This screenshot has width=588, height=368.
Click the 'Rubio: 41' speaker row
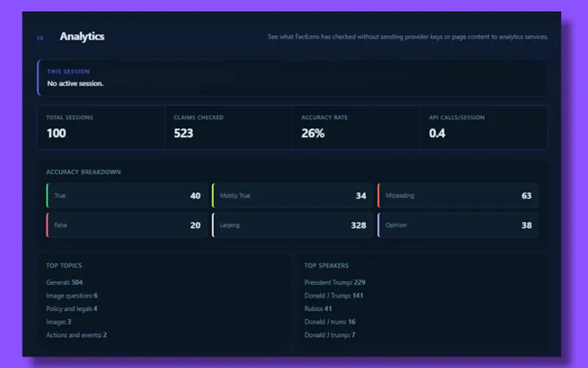[x=318, y=308]
